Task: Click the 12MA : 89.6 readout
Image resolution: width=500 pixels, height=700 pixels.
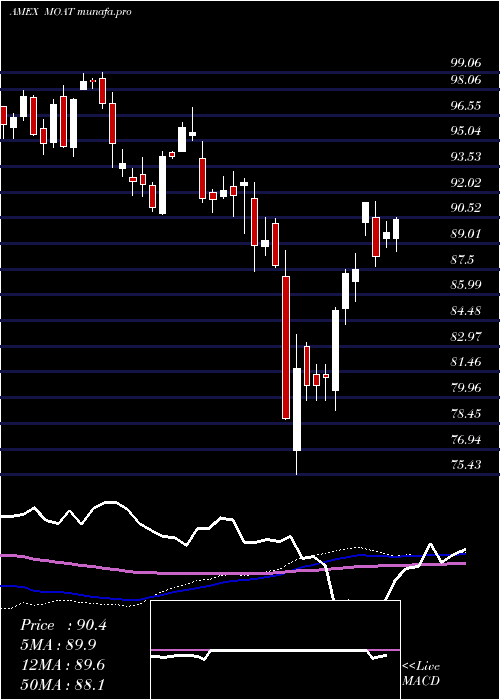Action: pos(62,665)
